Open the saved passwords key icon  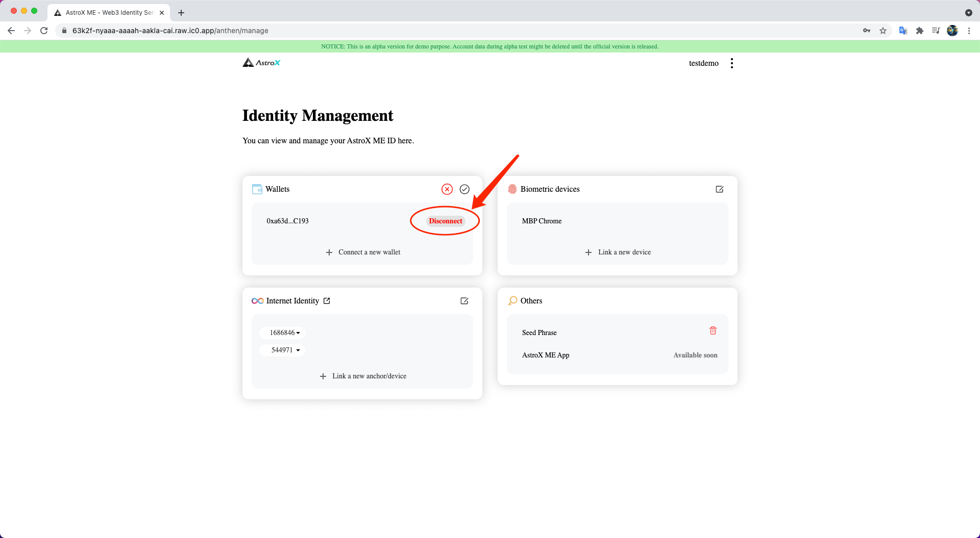point(867,31)
